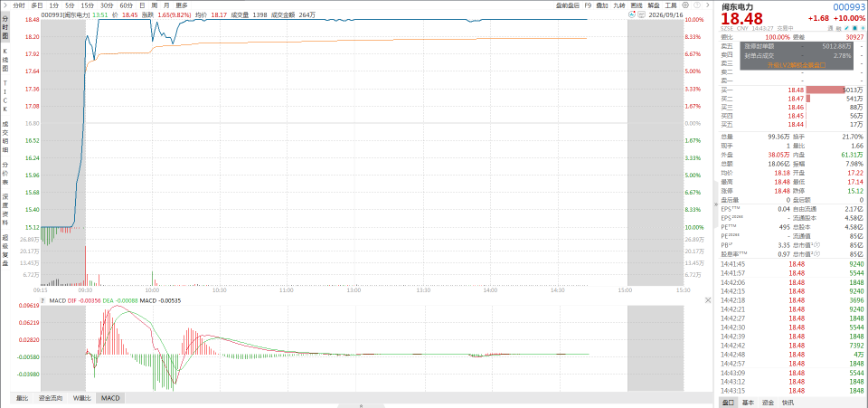Switch to 多日 period tab
868x408 pixels.
36,5
